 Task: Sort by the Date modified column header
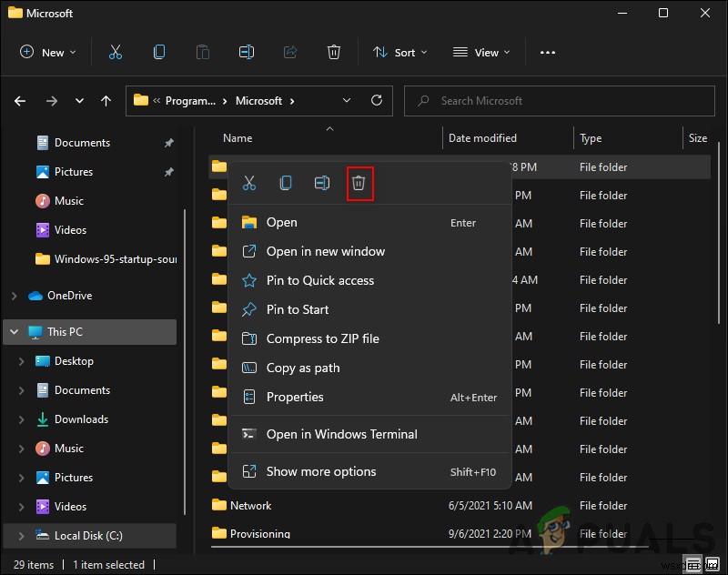coord(482,138)
